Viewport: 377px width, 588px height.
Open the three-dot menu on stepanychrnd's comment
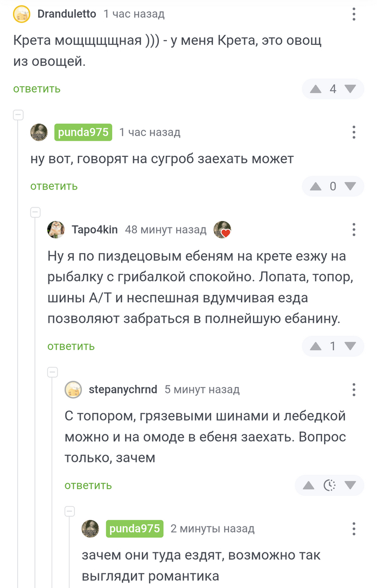[354, 389]
